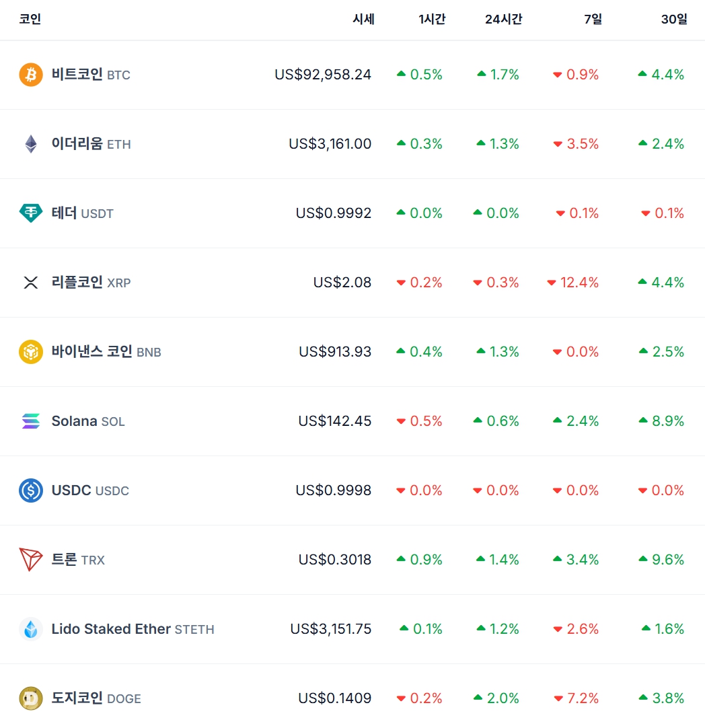Click the Tron red triangle icon

[31, 560]
